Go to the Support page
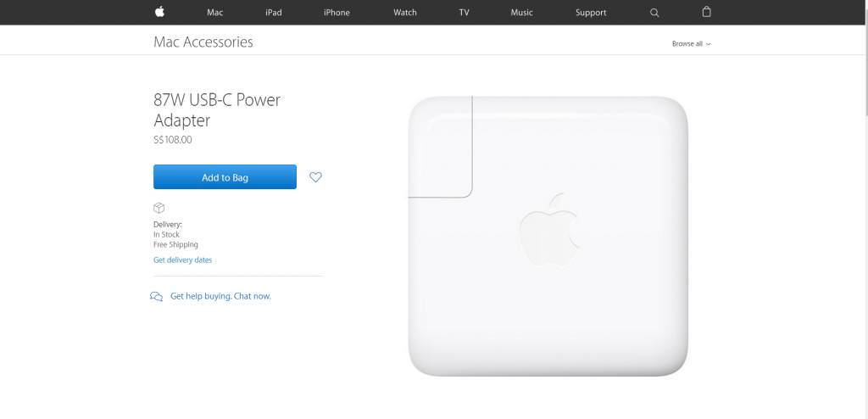The height and width of the screenshot is (419, 868). coord(591,12)
